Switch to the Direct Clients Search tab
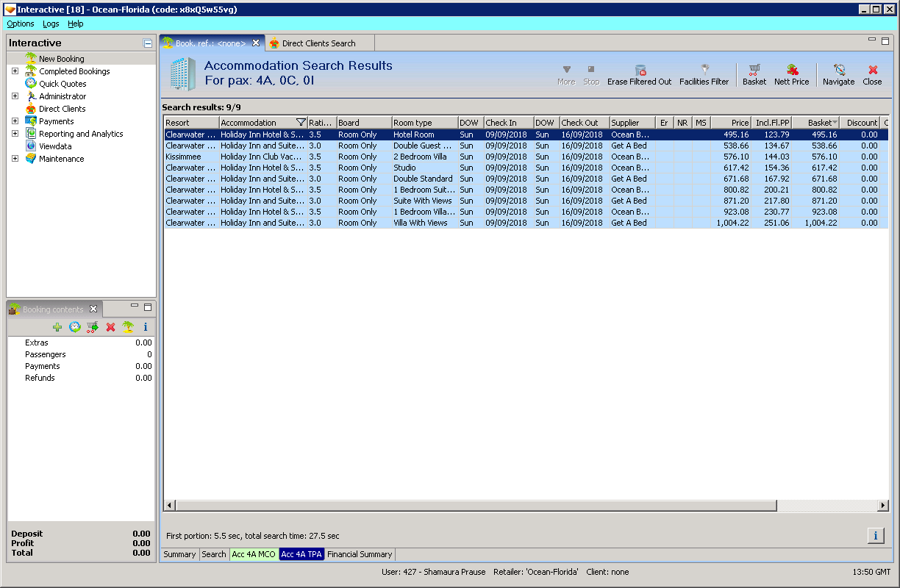 [318, 43]
